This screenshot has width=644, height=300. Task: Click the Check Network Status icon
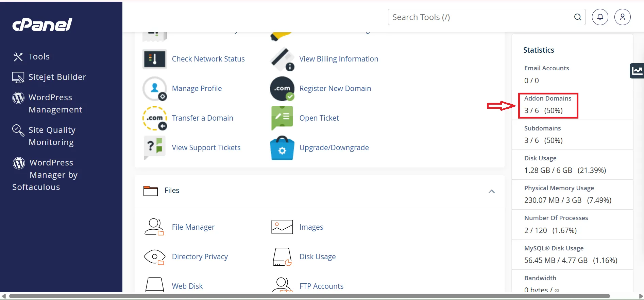click(x=155, y=59)
